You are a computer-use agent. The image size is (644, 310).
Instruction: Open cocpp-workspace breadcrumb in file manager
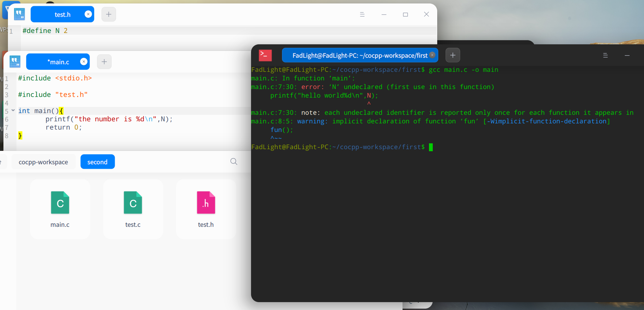pyautogui.click(x=43, y=162)
